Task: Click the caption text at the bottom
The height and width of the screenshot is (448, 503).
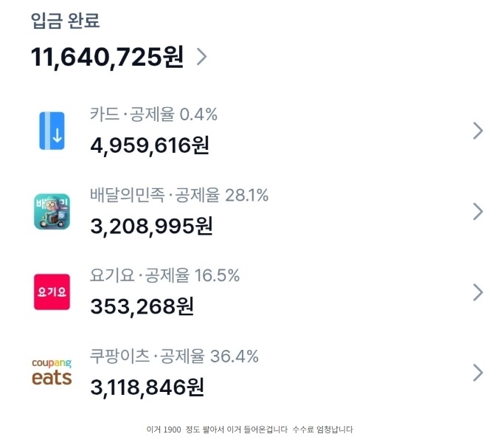Action: (251, 429)
